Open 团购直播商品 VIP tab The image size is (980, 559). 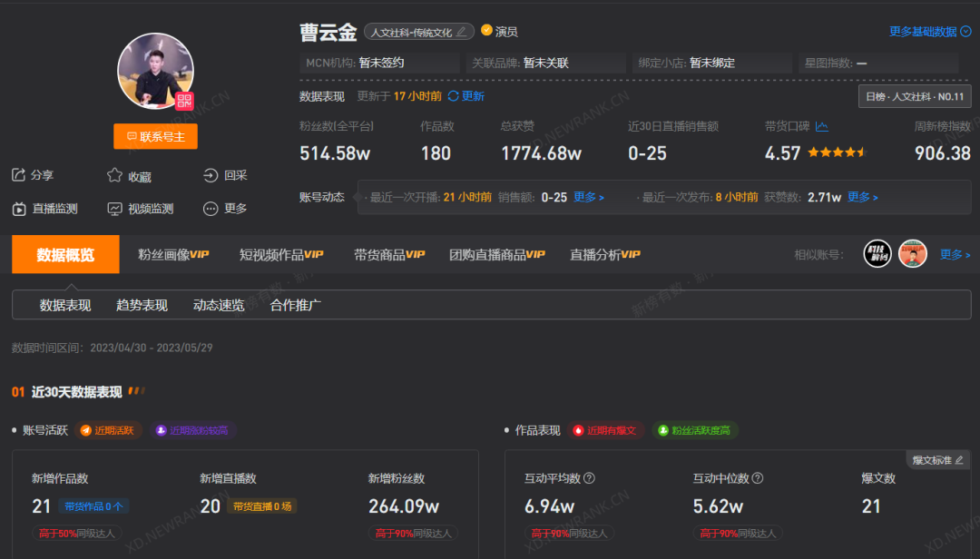pyautogui.click(x=497, y=254)
